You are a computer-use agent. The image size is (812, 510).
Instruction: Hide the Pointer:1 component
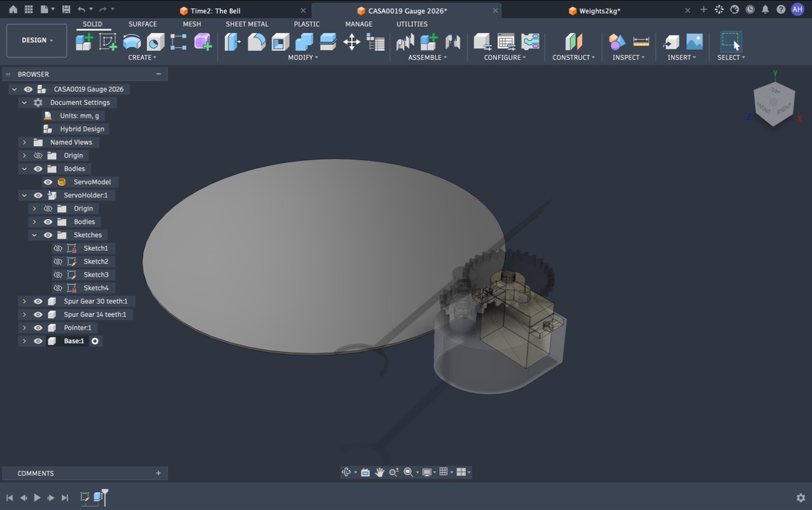tap(38, 328)
